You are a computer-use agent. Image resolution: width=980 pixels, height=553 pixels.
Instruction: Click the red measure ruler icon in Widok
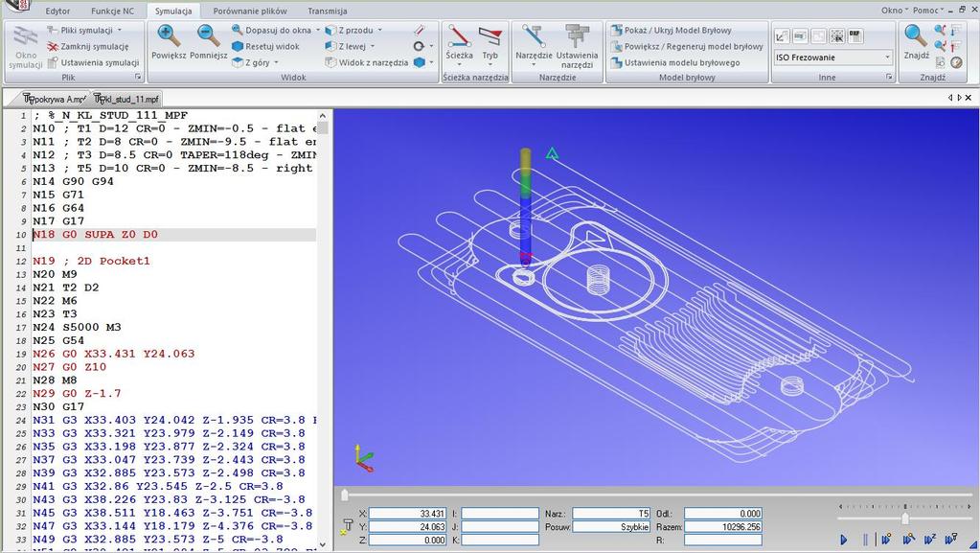420,30
